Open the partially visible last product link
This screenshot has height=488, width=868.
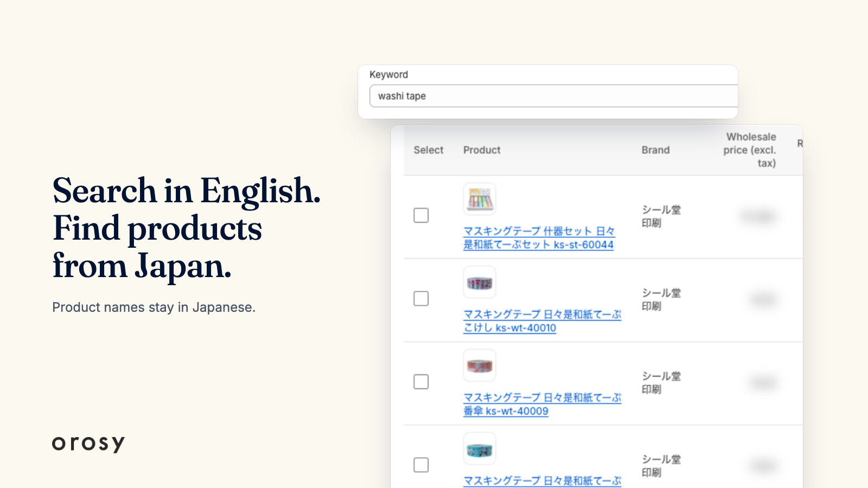tap(542, 481)
